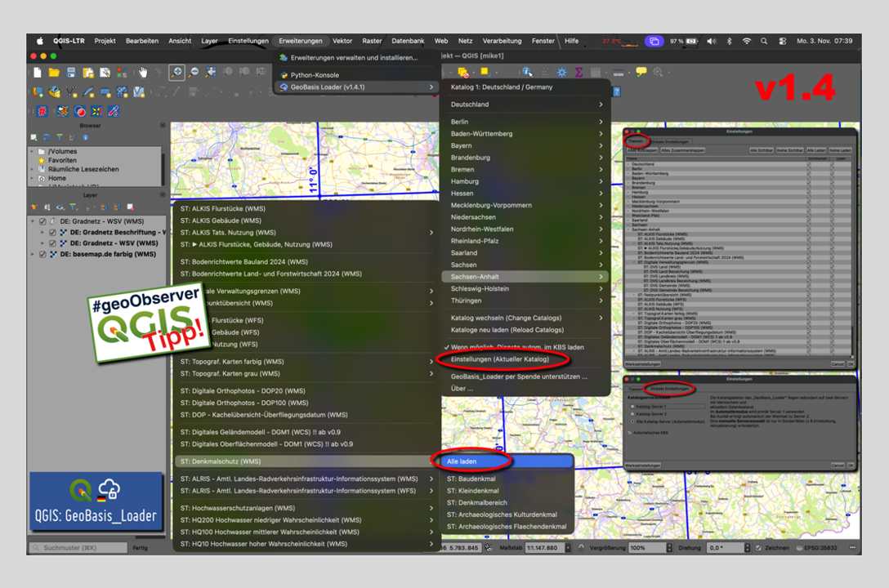889x588 pixels.
Task: Click the Zoom Out magnifier tool
Action: [x=194, y=73]
